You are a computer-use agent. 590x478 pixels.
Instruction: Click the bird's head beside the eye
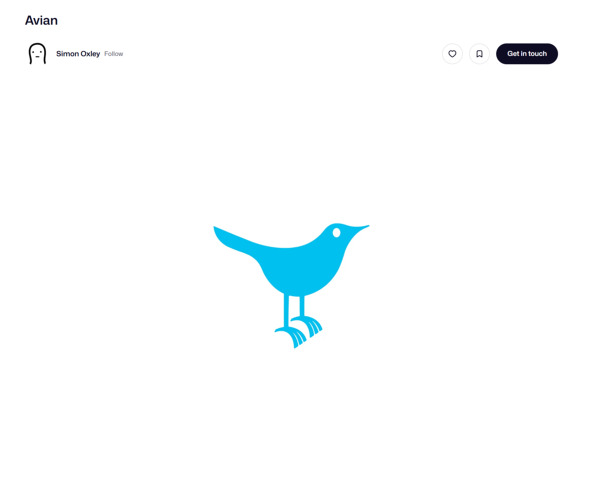point(328,233)
